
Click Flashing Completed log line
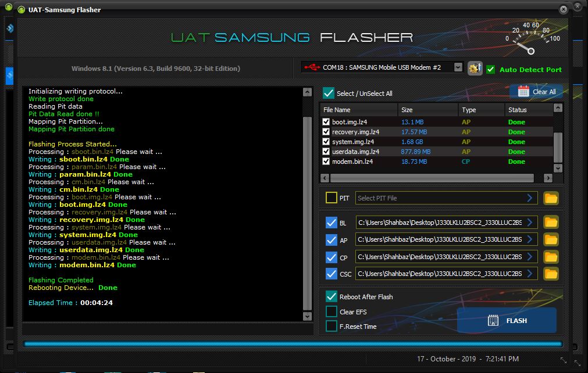click(x=60, y=280)
